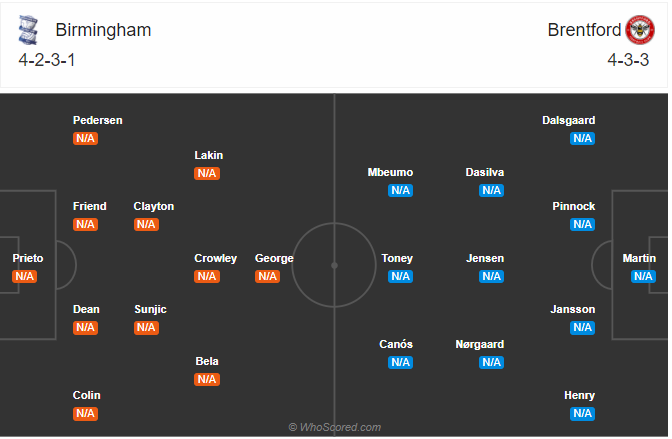Viewport: 672px width, 439px height.
Task: Open the Birmingham team name link
Action: click(x=103, y=30)
